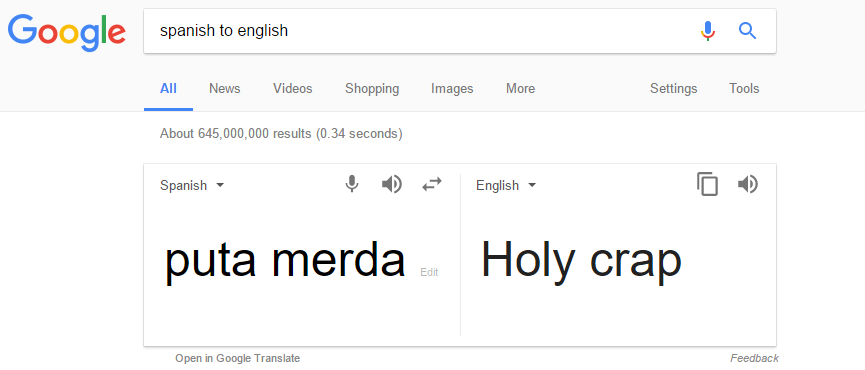Click the Edit link beside puta merda
The height and width of the screenshot is (370, 865).
(x=429, y=272)
